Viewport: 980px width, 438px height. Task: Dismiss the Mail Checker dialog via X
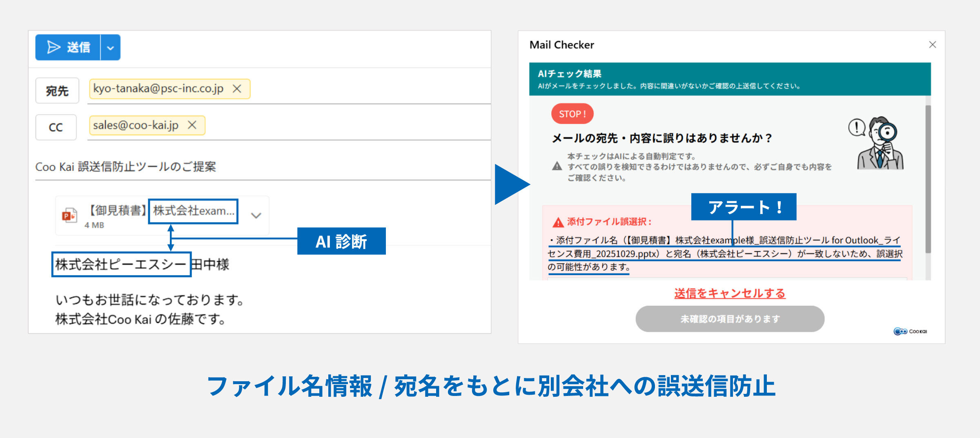932,45
